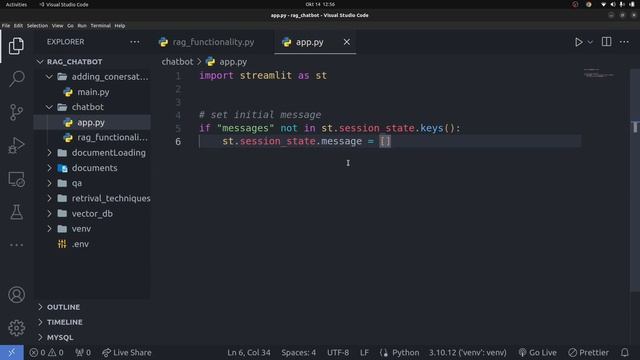Click chatbot in the breadcrumb
Screen dimensions: 640x360
[177, 62]
